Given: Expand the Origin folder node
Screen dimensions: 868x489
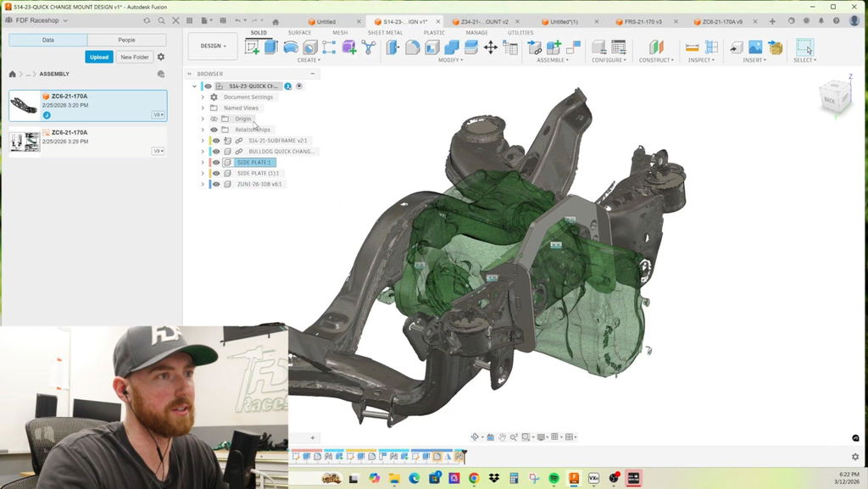Looking at the screenshot, I should coord(203,119).
